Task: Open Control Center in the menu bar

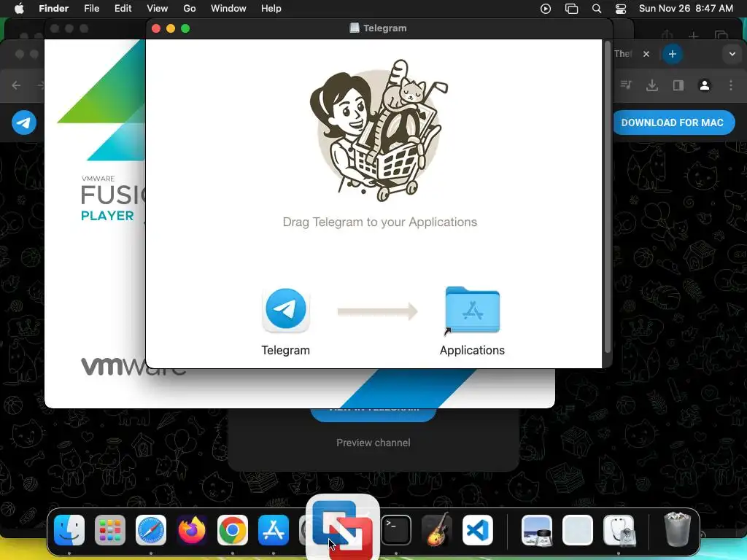Action: [x=621, y=9]
